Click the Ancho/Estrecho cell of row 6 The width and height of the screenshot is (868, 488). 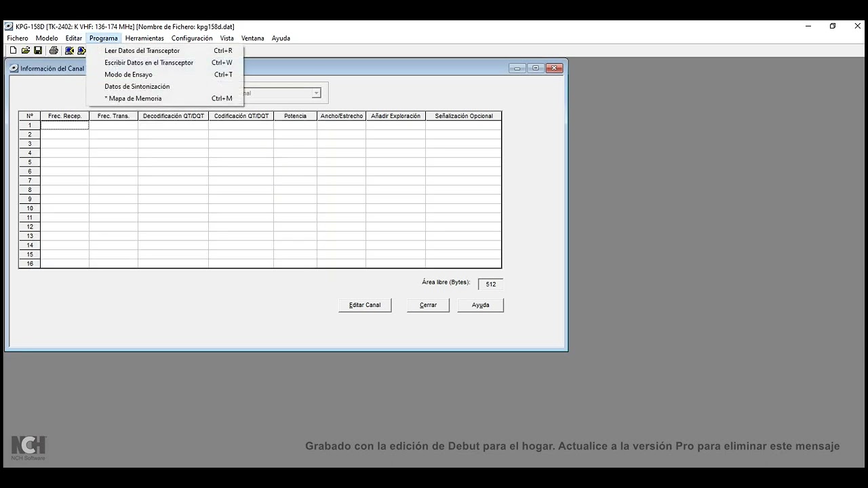click(x=342, y=171)
